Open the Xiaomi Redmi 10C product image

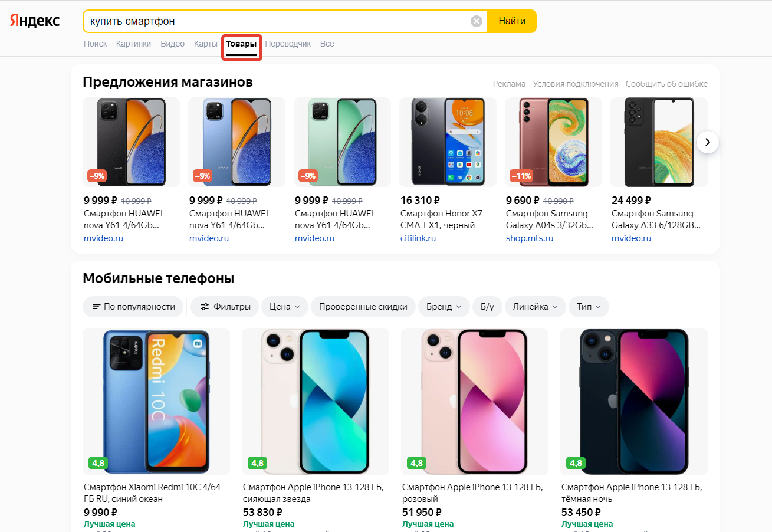point(156,401)
